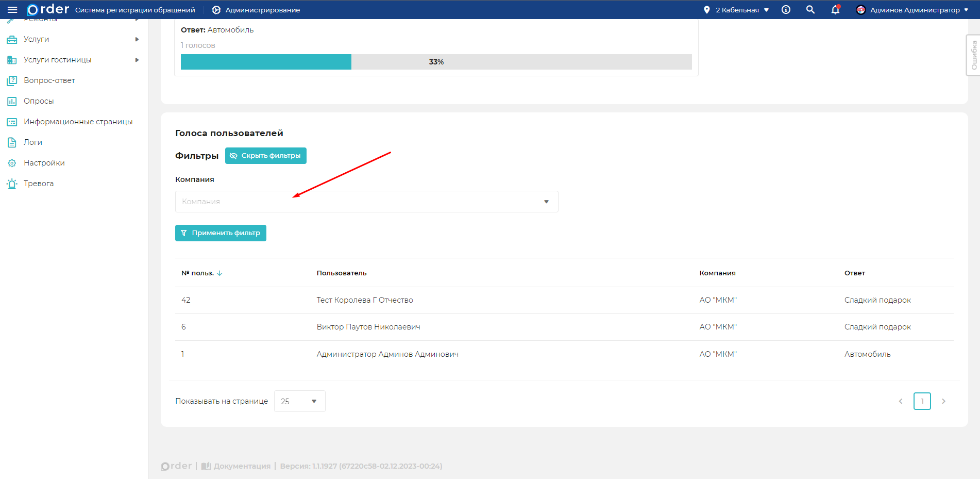Open the 2 Кабельная location selector
Screen dimensions: 980x479
pos(737,10)
